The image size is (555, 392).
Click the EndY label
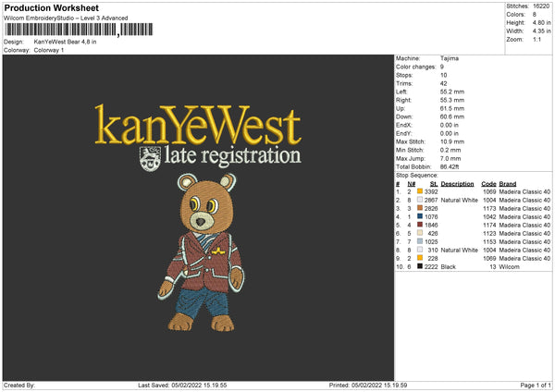(404, 133)
